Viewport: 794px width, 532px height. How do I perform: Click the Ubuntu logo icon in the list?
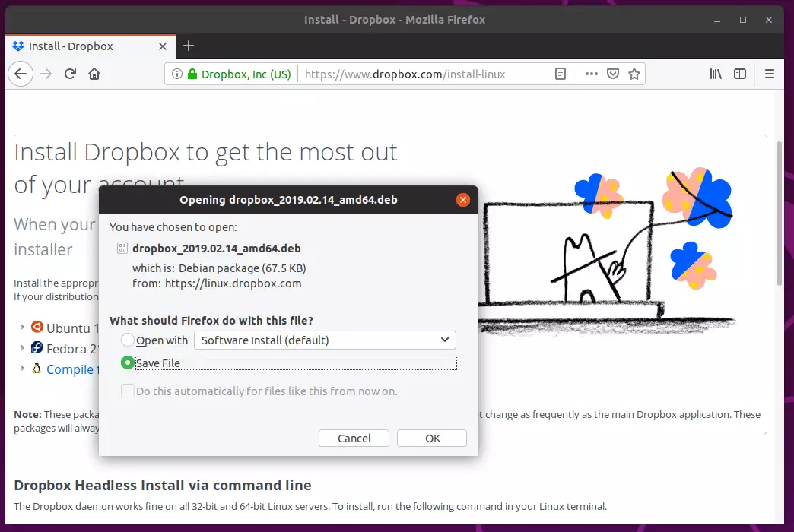pos(37,327)
